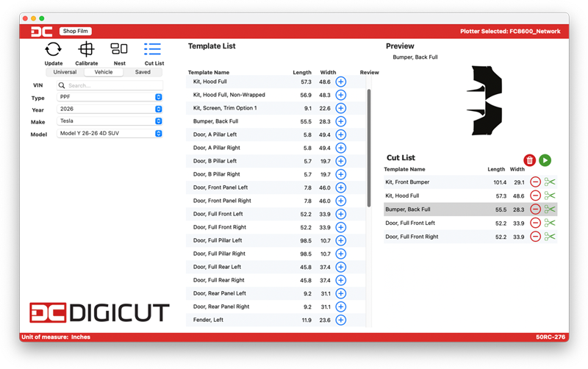Add Door, Front Panel Left template
Viewport: 588px width, 369px height.
[340, 187]
